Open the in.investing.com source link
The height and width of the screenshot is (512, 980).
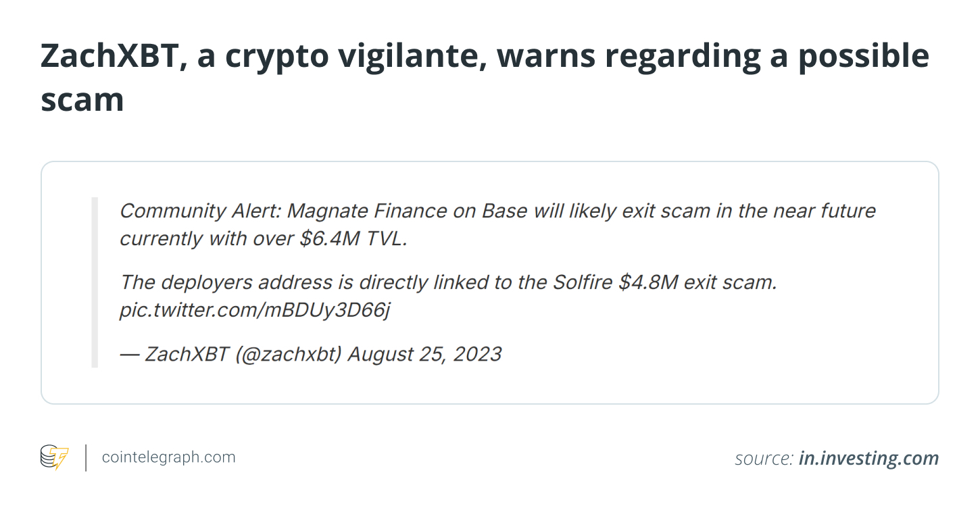[x=868, y=459]
